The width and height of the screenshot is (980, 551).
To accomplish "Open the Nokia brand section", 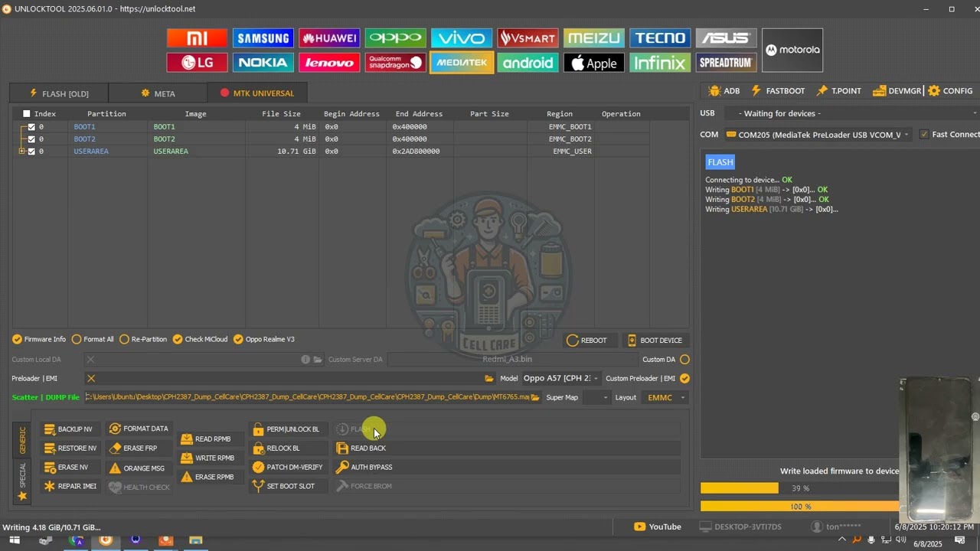I will (x=263, y=63).
